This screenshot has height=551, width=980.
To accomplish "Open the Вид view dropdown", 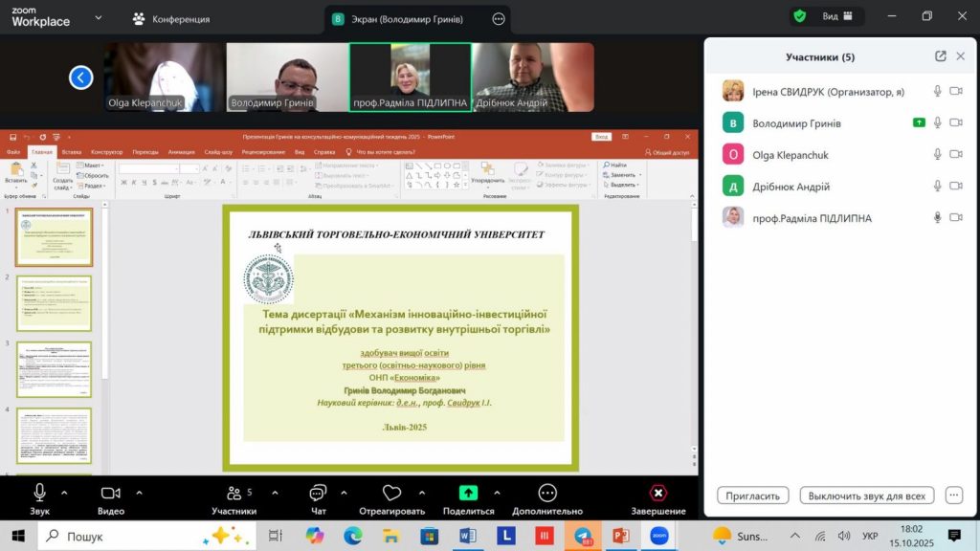I will click(x=836, y=16).
